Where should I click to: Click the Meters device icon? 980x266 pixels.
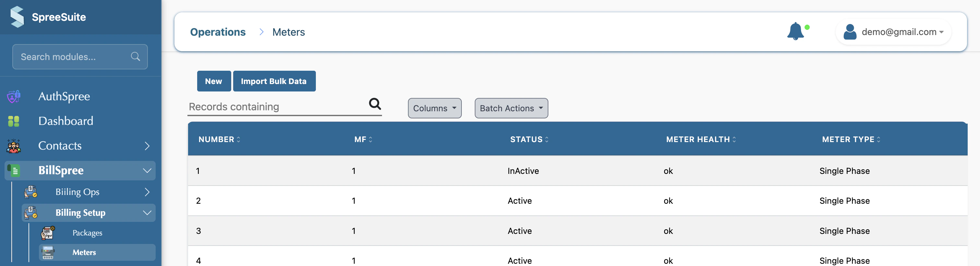48,252
